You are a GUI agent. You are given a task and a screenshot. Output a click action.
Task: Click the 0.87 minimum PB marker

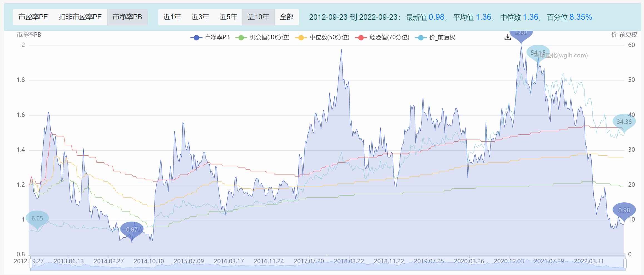(x=132, y=230)
